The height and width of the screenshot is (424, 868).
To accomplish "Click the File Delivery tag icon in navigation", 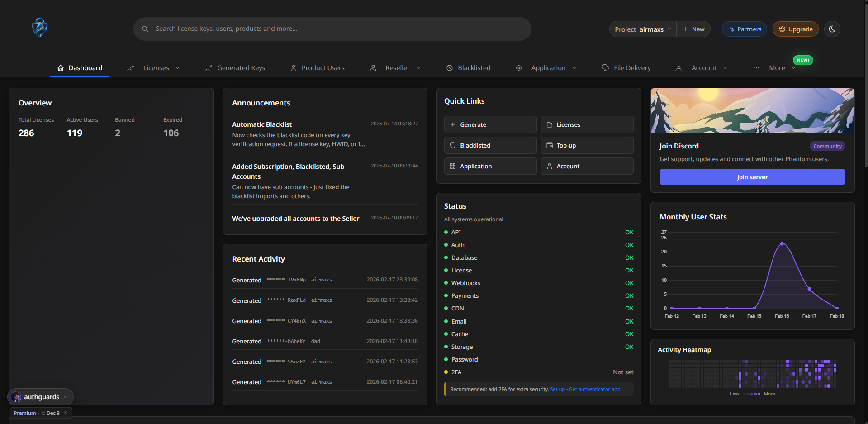I will 605,67.
